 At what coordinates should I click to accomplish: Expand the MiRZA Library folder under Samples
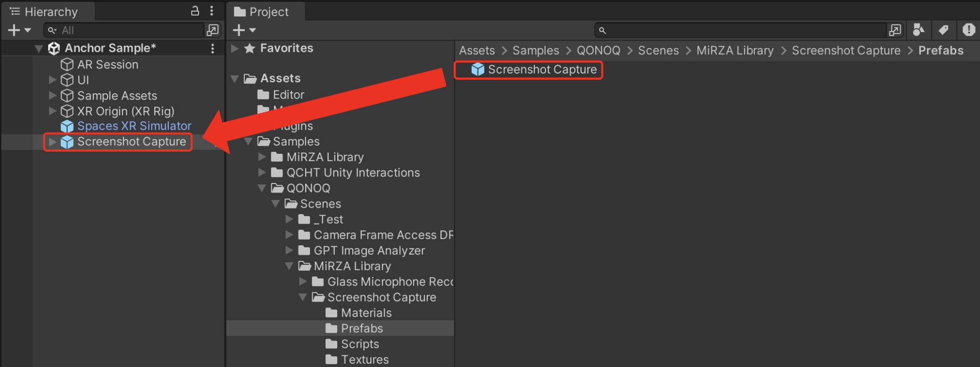(262, 157)
